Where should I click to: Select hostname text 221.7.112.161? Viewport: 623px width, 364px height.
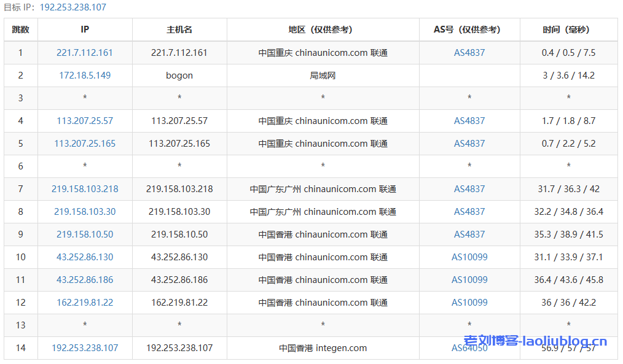[x=179, y=52]
